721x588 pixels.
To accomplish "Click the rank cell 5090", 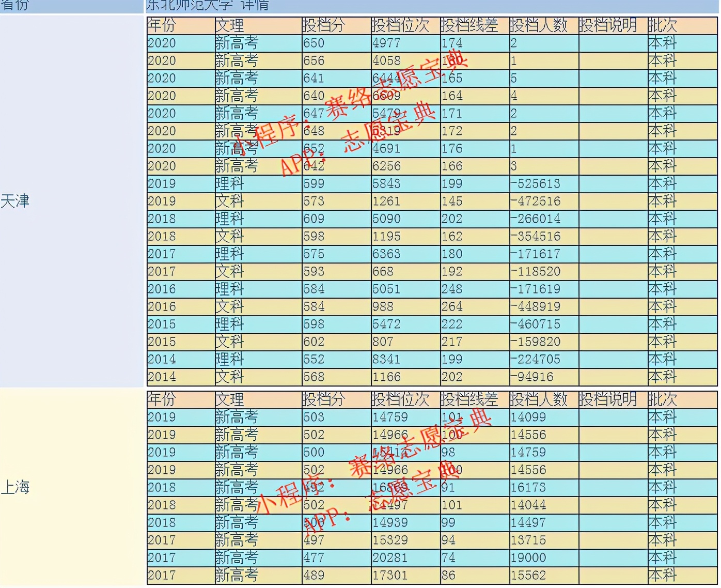I will click(405, 219).
